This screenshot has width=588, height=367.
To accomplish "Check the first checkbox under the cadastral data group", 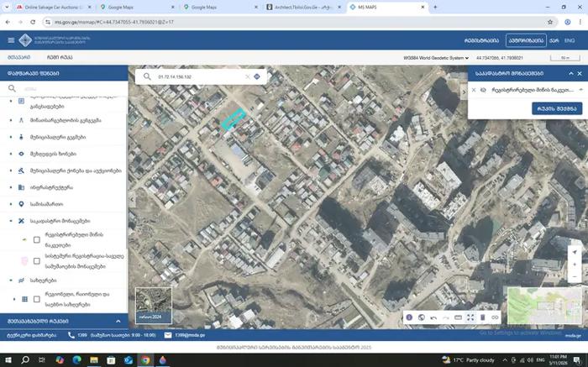I will [37, 239].
